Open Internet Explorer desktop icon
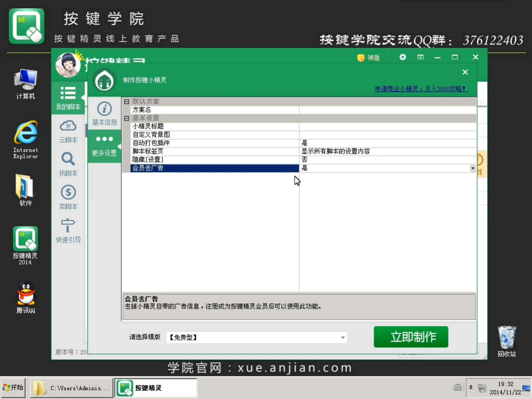Viewport: 532px width, 399px height. [x=26, y=140]
